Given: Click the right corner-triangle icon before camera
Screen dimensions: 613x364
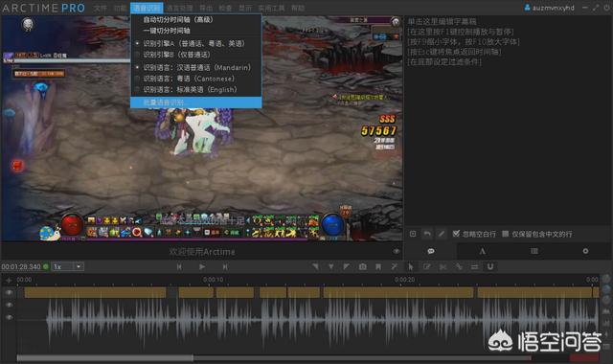Looking at the screenshot, I should pos(347,266).
